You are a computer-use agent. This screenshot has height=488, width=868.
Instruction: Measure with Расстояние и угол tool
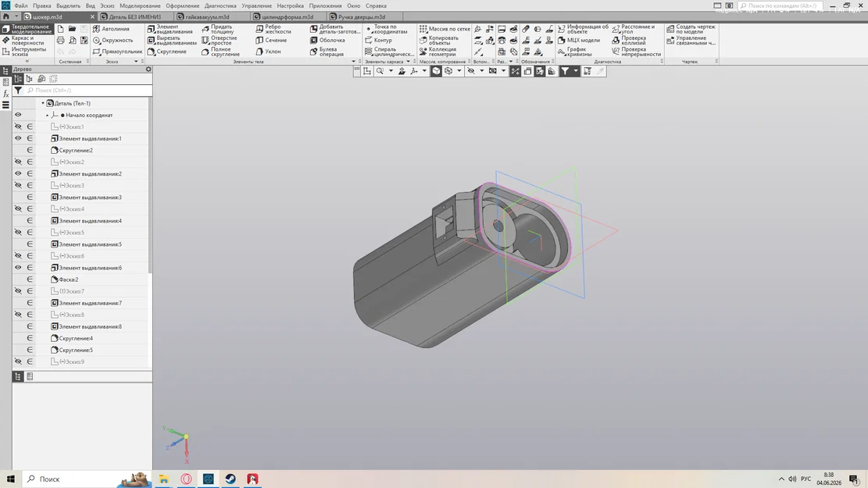click(x=634, y=29)
